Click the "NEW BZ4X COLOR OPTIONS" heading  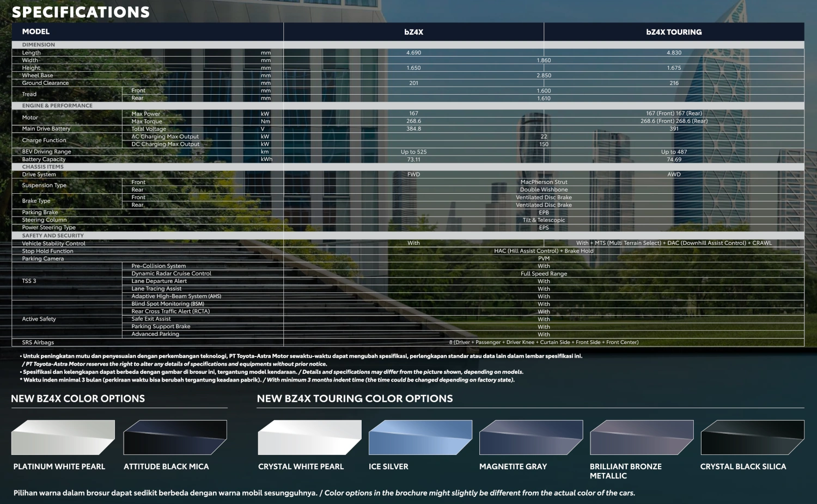[78, 398]
